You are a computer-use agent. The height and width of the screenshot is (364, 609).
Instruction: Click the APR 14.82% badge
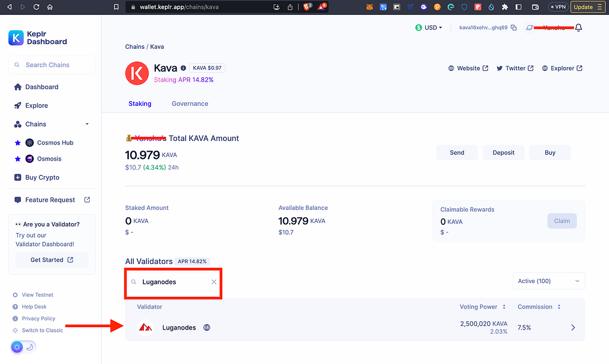click(192, 262)
